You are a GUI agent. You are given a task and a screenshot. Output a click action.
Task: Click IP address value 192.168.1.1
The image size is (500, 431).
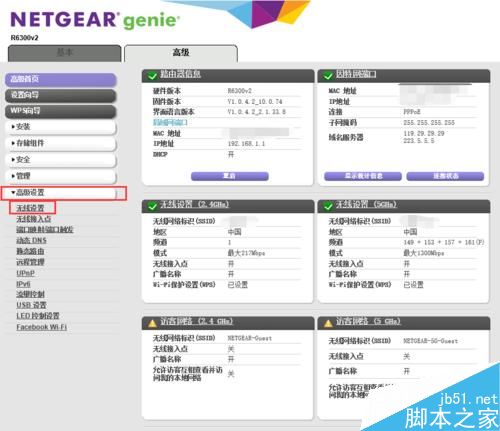click(x=246, y=144)
